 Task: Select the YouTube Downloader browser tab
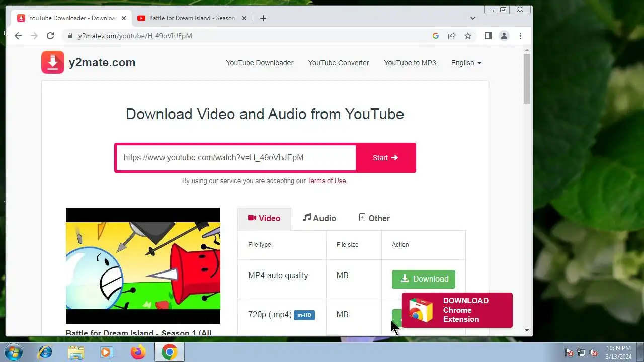tap(71, 18)
